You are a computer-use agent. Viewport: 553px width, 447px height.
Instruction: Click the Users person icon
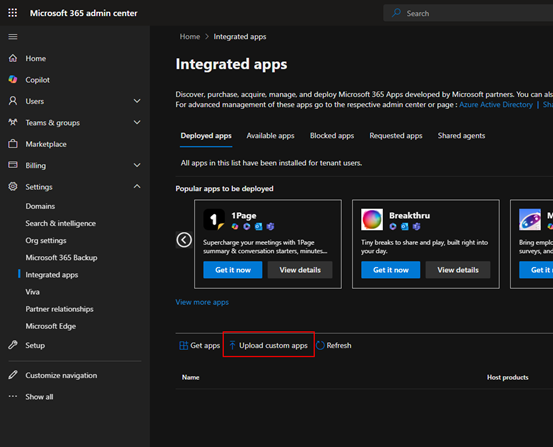(13, 101)
